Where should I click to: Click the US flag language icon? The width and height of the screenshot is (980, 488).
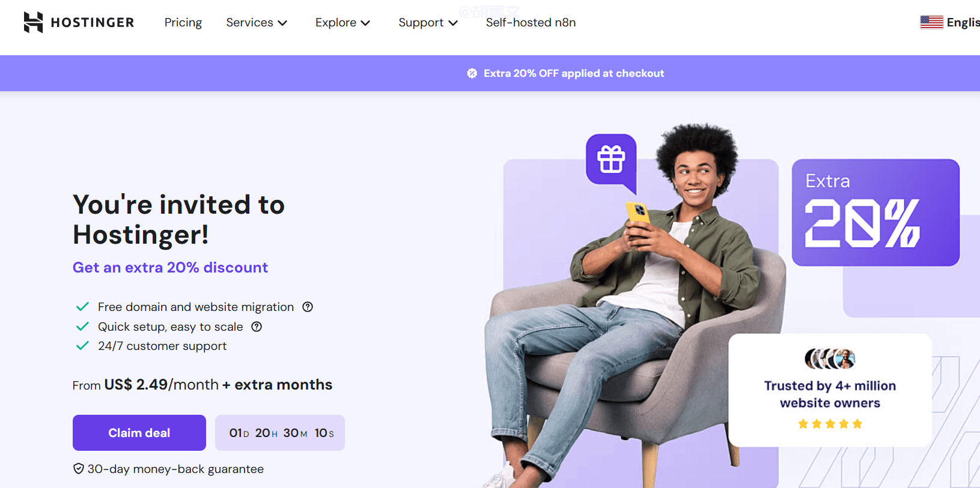(931, 22)
